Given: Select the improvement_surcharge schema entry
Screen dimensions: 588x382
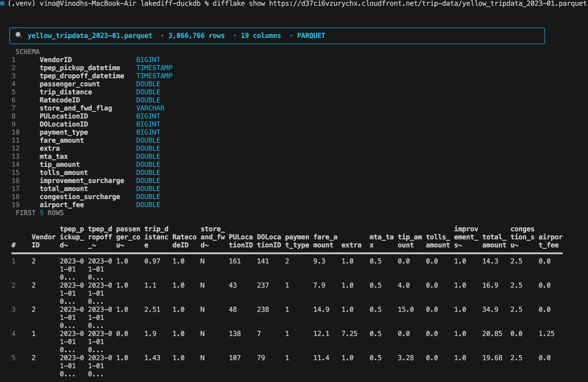Looking at the screenshot, I should 82,180.
